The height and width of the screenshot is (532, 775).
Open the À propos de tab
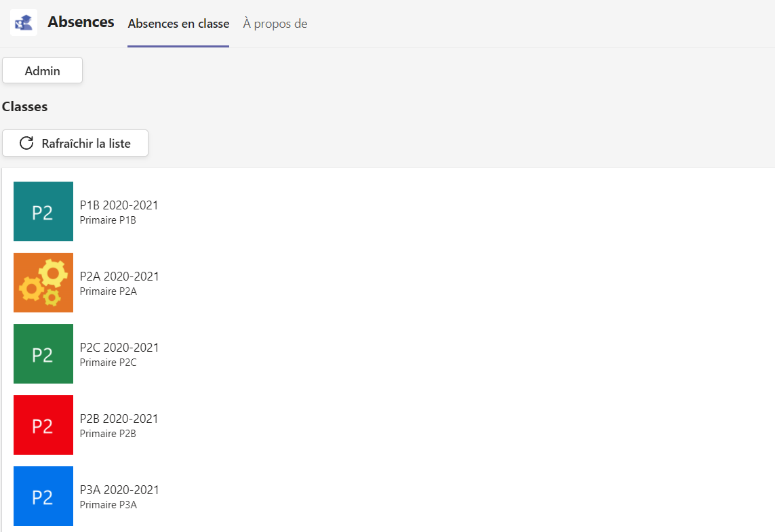[275, 24]
